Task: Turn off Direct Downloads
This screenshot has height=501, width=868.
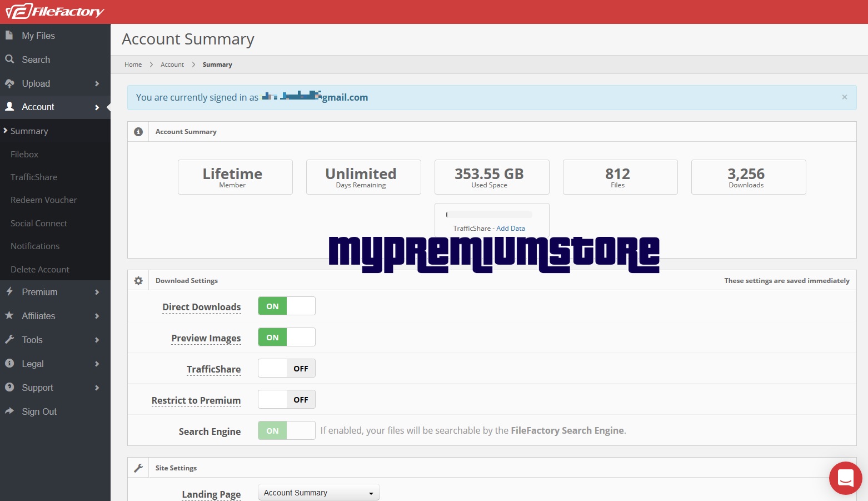Action: pos(286,306)
